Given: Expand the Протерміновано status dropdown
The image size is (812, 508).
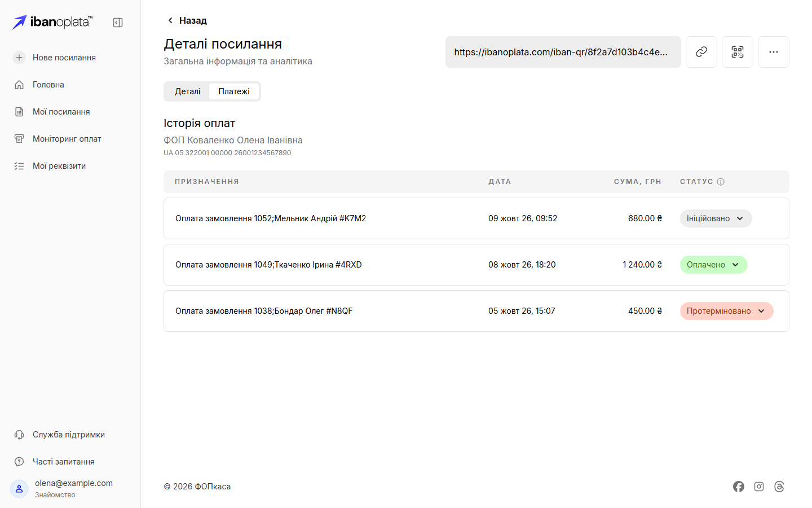Looking at the screenshot, I should click(727, 311).
